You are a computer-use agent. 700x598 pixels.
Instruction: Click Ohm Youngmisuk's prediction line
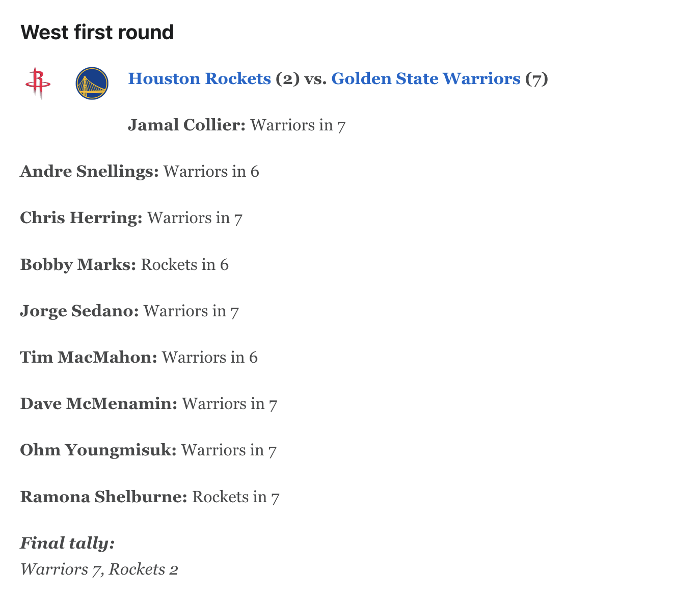pos(148,450)
